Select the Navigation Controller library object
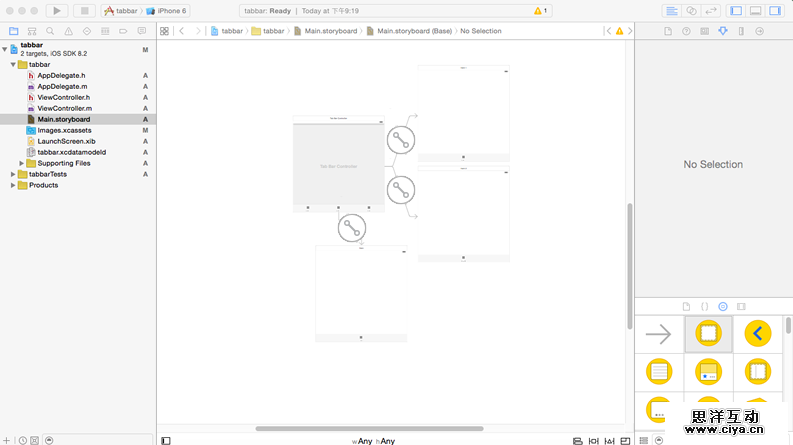793x445 pixels. coord(758,334)
